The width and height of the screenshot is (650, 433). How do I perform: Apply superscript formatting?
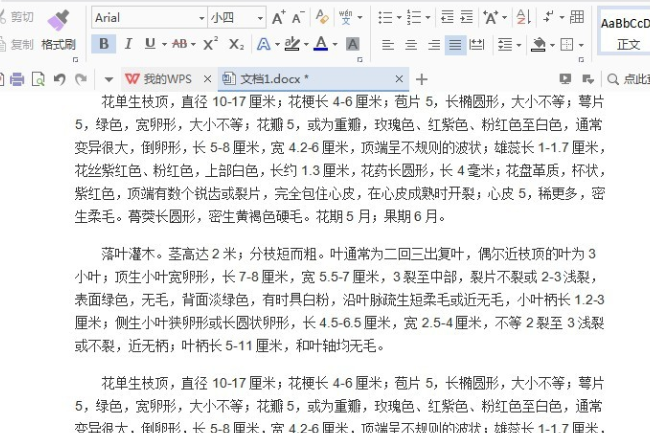coord(211,44)
